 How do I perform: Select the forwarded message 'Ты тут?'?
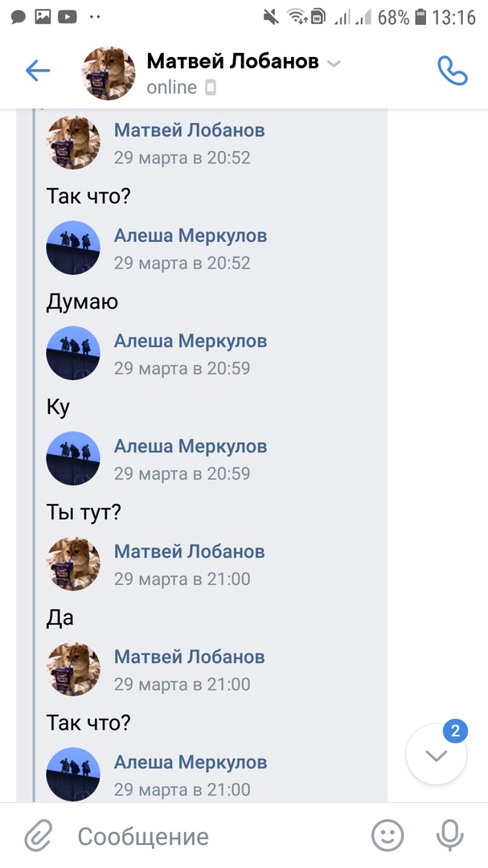(x=84, y=512)
